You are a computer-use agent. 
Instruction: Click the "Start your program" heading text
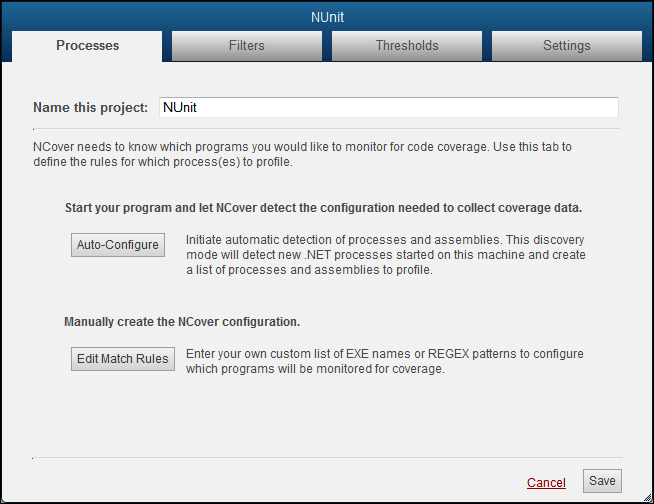(x=323, y=208)
